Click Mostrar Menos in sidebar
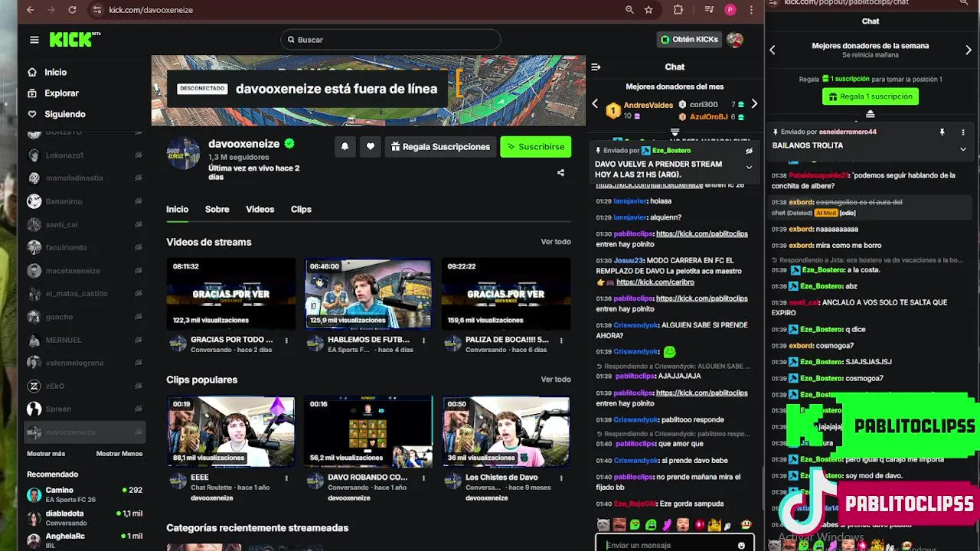 [119, 454]
